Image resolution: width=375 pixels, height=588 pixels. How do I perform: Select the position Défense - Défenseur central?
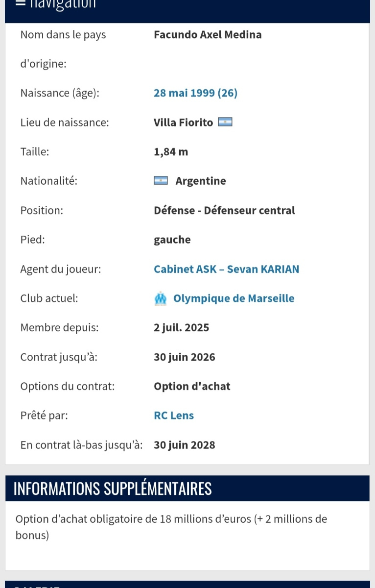click(224, 211)
